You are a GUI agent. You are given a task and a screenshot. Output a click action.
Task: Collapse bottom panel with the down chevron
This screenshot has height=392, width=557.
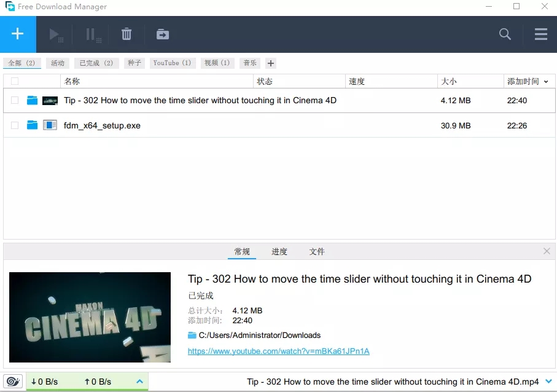coord(549,382)
